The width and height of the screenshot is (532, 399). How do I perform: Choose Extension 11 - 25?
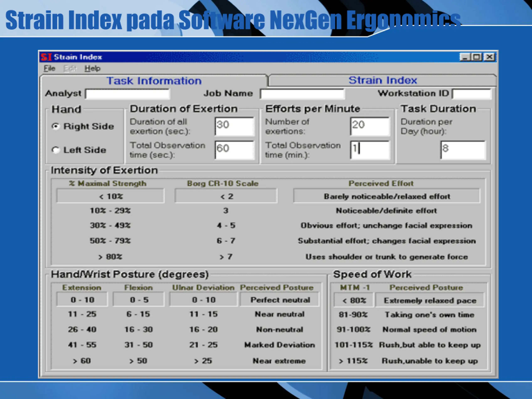(82, 314)
